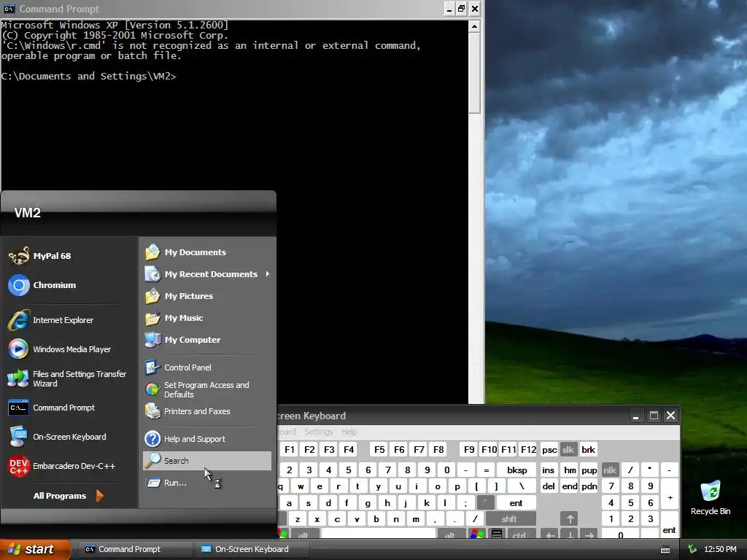Image resolution: width=747 pixels, height=560 pixels.
Task: Open the Command Prompt title bar system icon
Action: tap(9, 9)
